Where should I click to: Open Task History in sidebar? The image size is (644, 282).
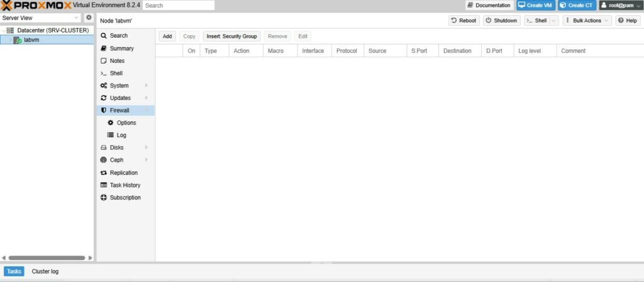125,185
